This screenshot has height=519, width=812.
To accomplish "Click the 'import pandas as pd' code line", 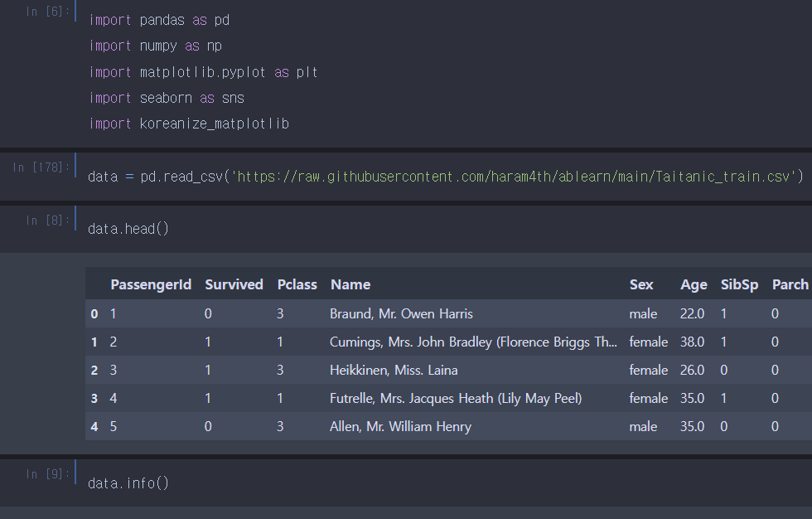I will (x=159, y=20).
